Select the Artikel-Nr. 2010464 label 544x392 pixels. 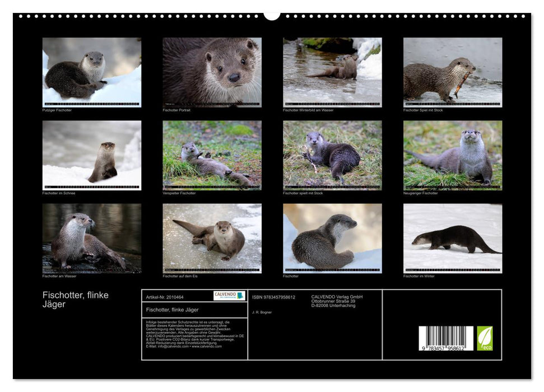[x=166, y=297]
